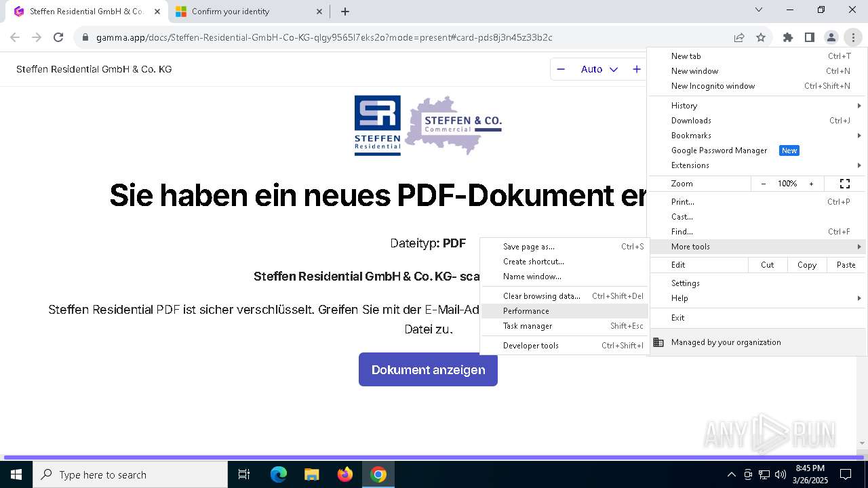Open the Auto zoom dropdown
Viewport: 868px width, 488px height.
click(599, 69)
